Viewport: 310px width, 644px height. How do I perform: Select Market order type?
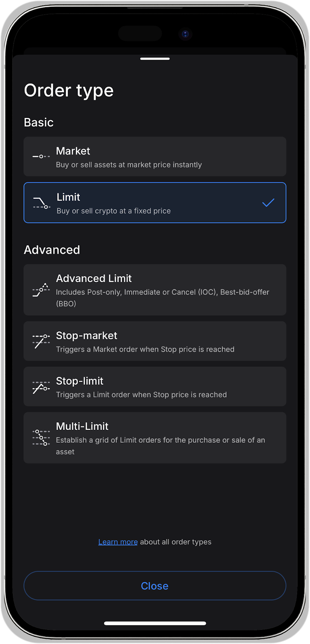pos(73,151)
